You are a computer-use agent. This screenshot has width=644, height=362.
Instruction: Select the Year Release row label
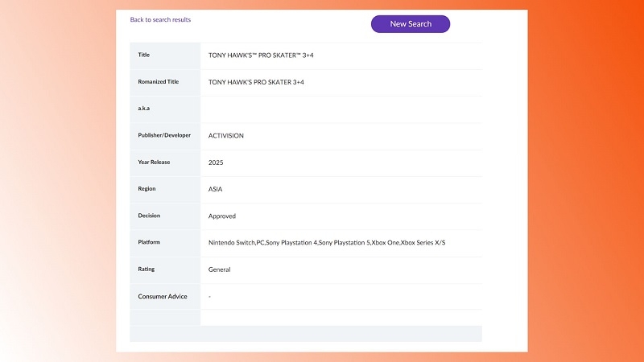155,162
